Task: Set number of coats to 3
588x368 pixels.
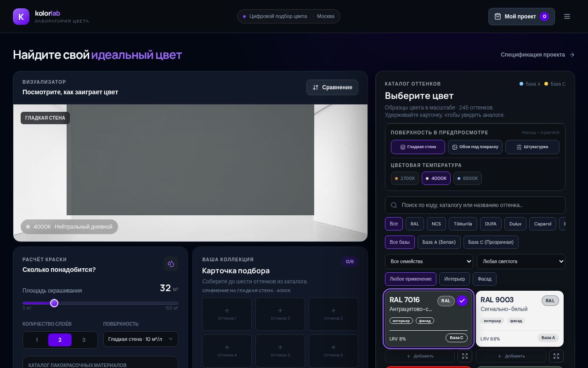Action: pyautogui.click(x=84, y=340)
